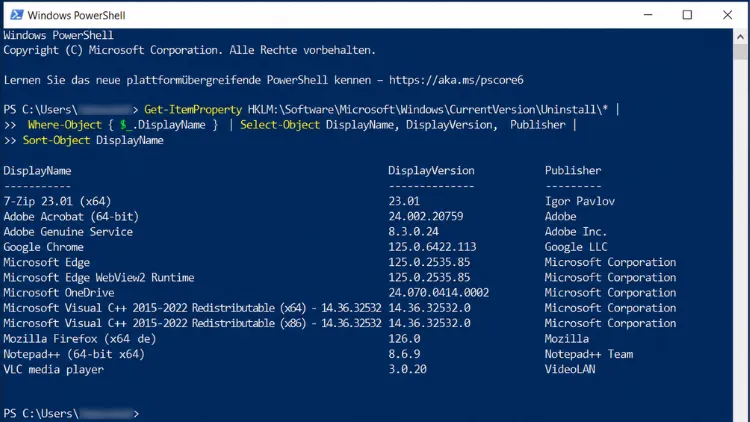Click the Mozilla publisher

click(567, 339)
